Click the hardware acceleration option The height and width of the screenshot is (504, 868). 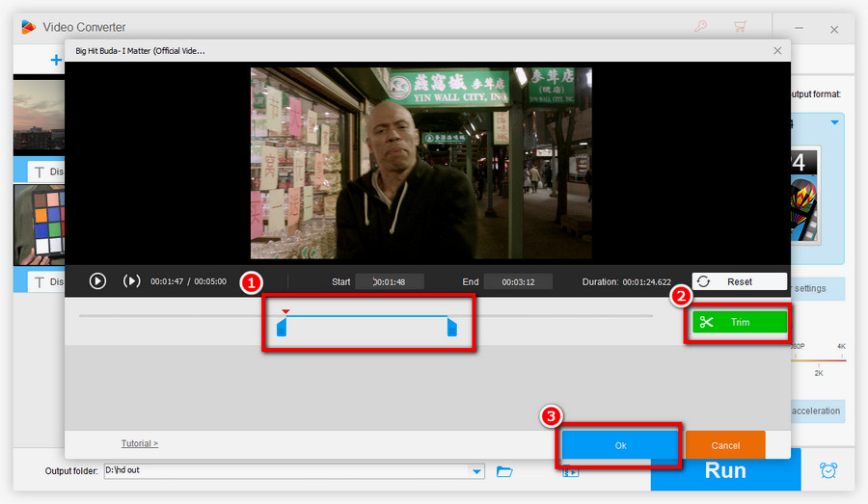coord(816,411)
